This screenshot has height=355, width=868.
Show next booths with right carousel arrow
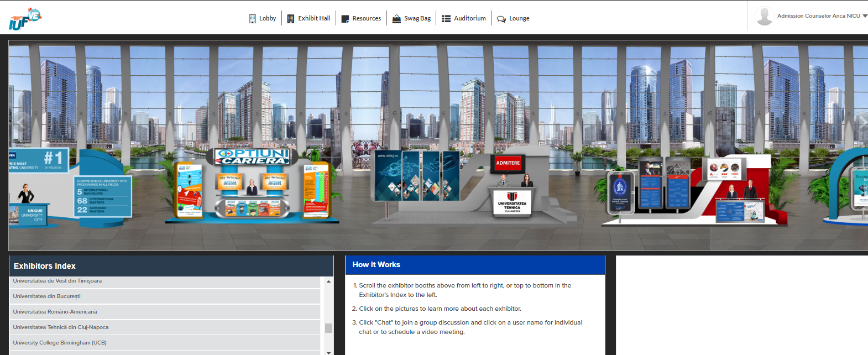click(x=861, y=122)
